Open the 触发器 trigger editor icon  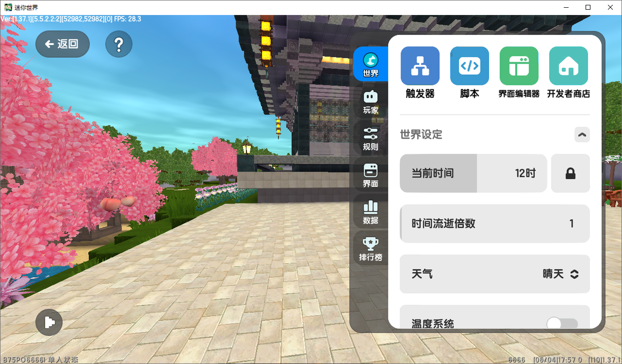click(420, 66)
